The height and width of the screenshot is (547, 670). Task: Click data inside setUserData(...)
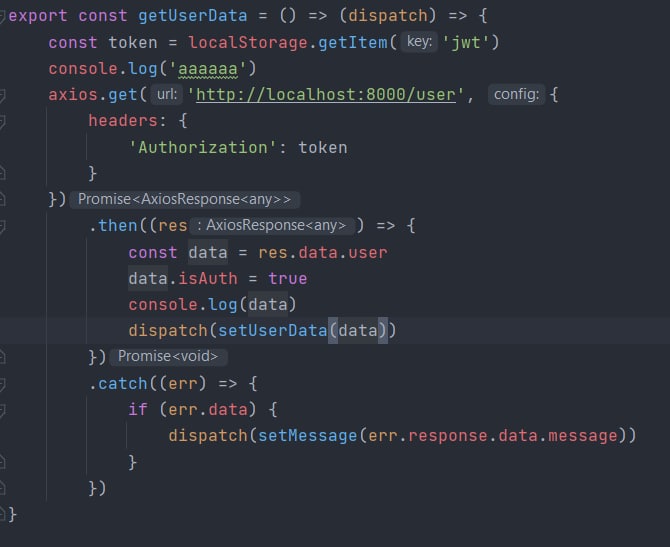tap(358, 331)
